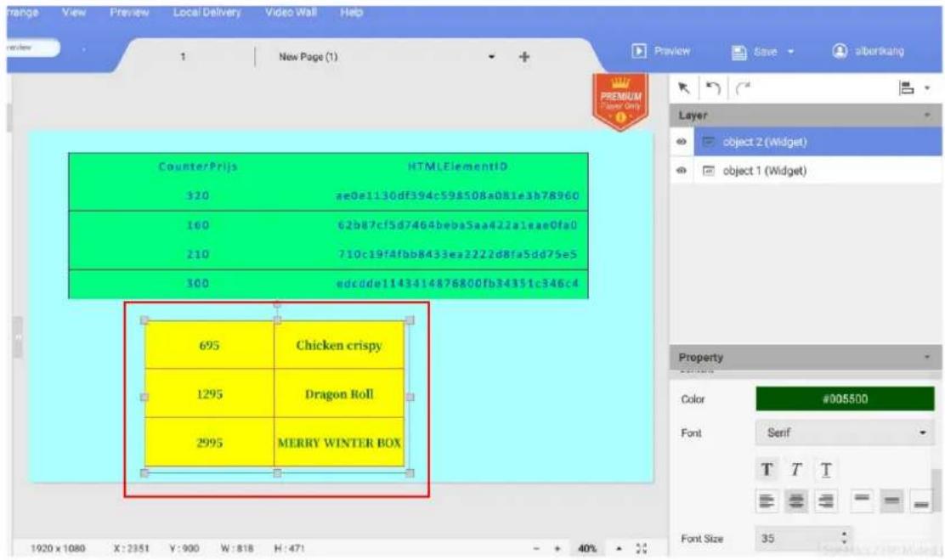Align text to middle vertically

click(x=892, y=501)
